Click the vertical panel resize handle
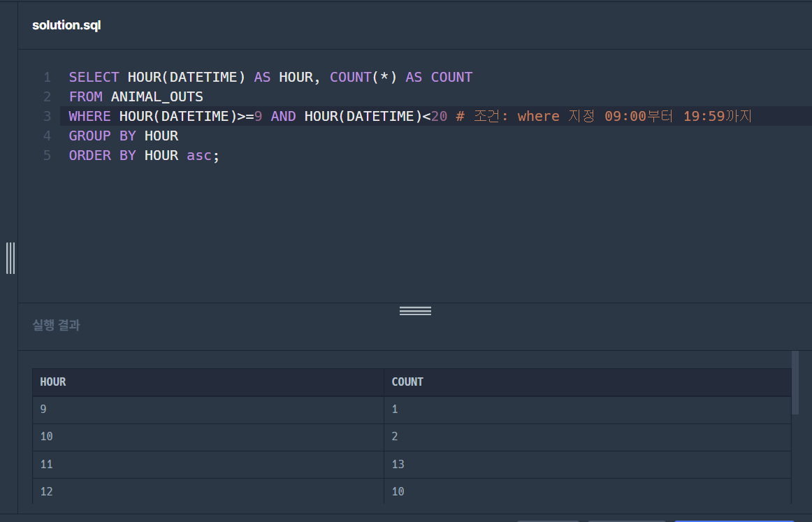 10,258
